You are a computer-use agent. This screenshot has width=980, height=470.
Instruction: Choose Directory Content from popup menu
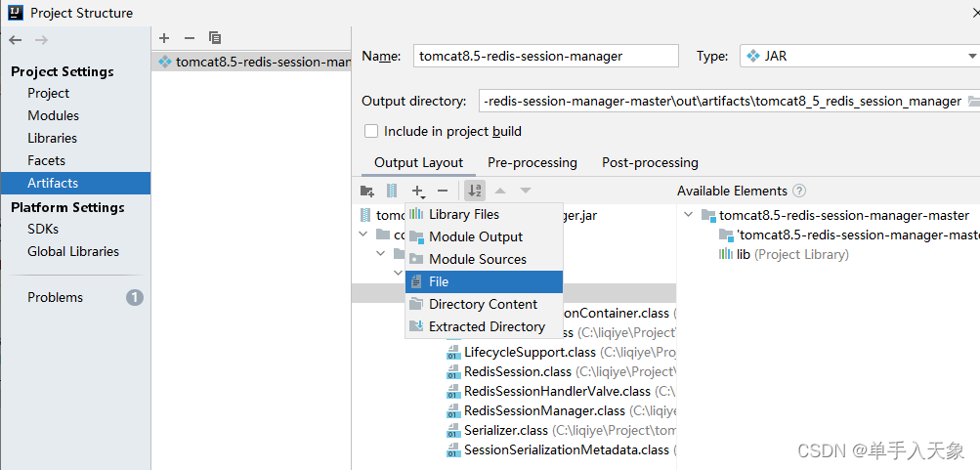coord(485,304)
